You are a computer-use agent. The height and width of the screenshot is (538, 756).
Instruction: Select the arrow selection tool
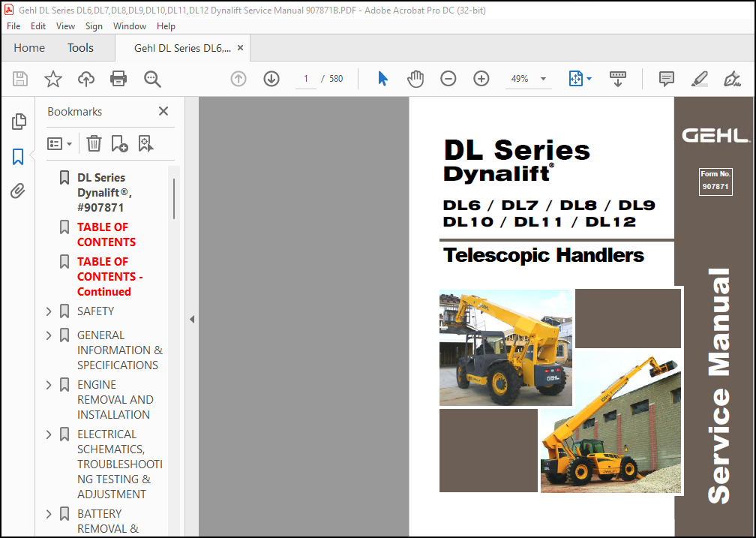pos(382,79)
